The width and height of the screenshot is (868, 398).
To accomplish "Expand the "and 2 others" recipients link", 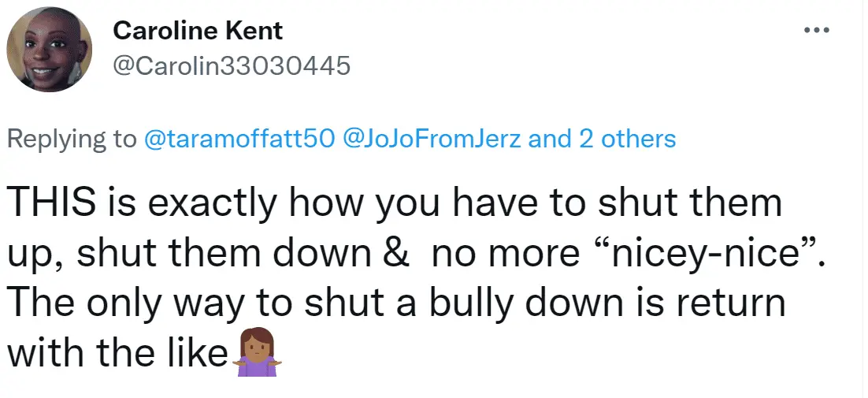I will (603, 139).
